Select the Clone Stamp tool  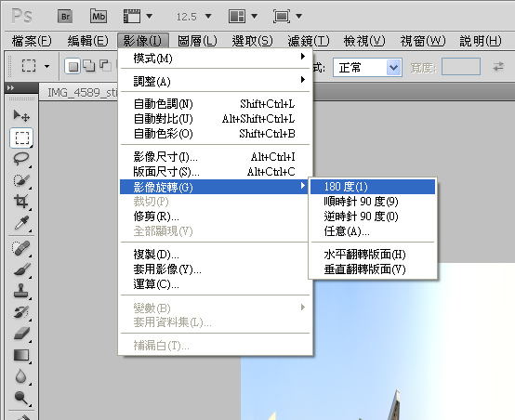click(x=21, y=291)
